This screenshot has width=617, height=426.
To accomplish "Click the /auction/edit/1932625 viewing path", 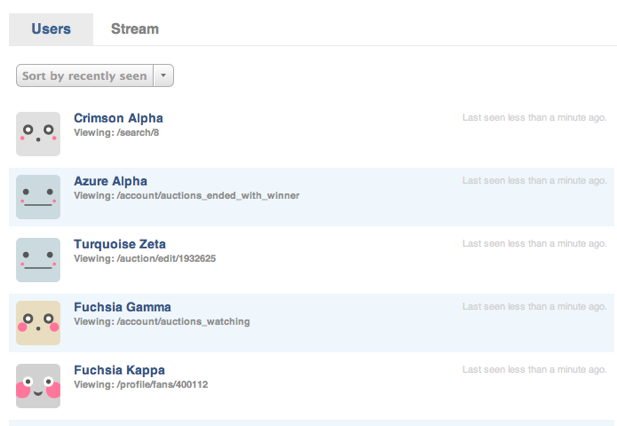I will click(166, 259).
